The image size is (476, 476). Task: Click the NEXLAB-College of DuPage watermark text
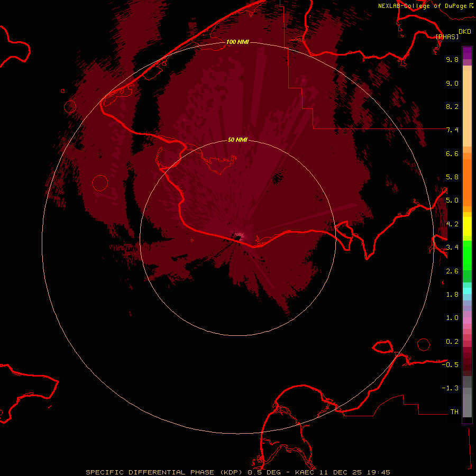point(422,6)
